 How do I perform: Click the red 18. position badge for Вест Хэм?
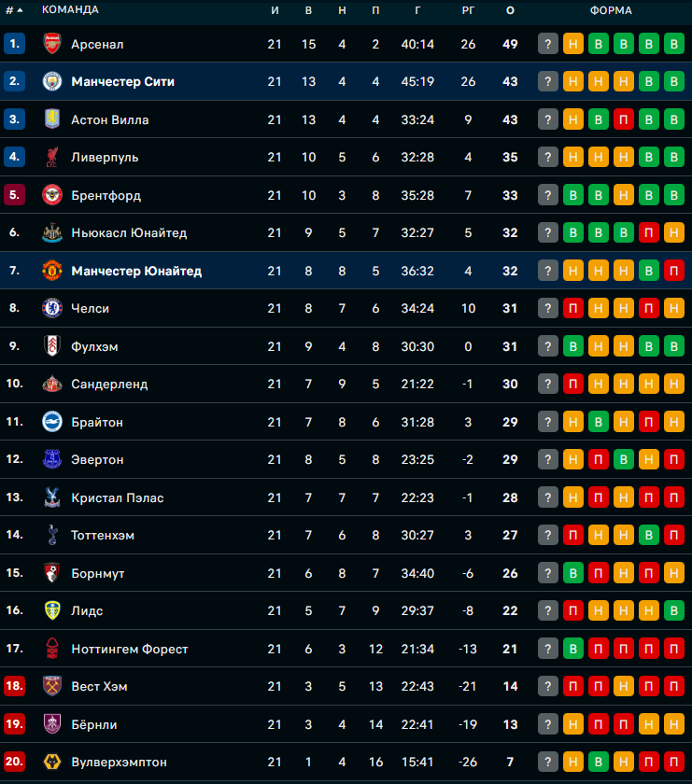(x=15, y=686)
